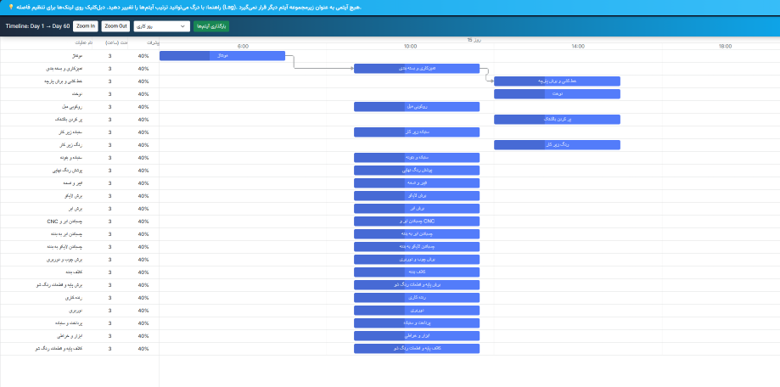Click the 10:00 time marker
This screenshot has width=780, height=387.
(x=410, y=46)
